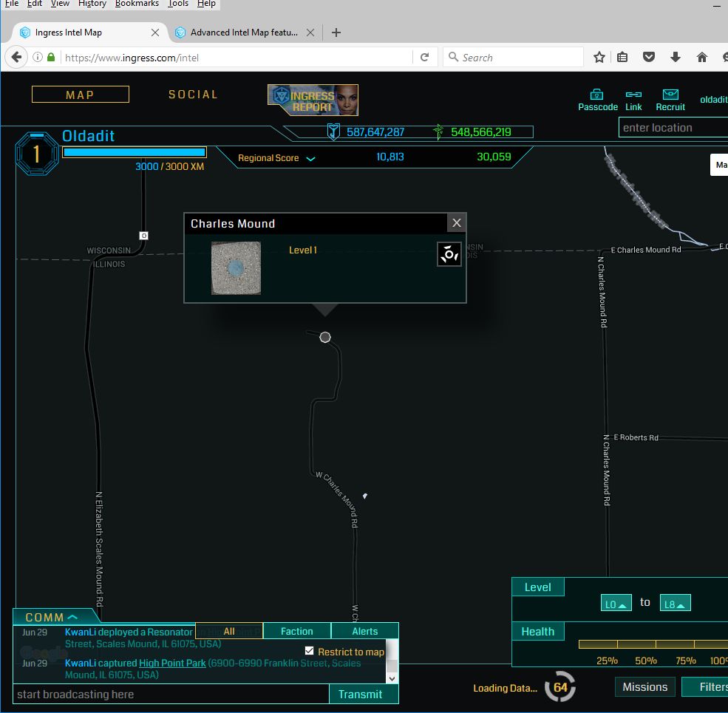Screen dimensions: 728x713
Task: Click the portal target icon in Charles Mound popup
Action: (x=449, y=253)
